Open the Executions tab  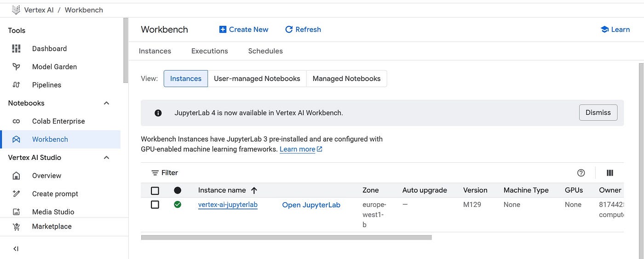(209, 51)
